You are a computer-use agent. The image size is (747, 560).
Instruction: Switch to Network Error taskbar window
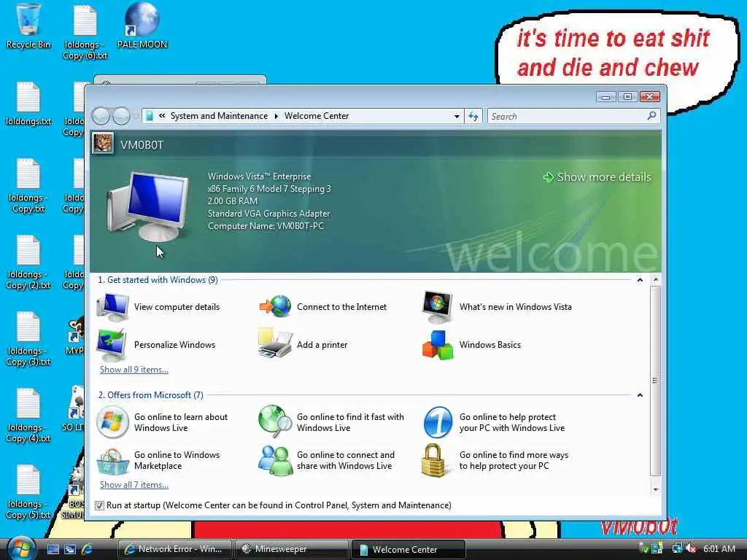pos(174,549)
